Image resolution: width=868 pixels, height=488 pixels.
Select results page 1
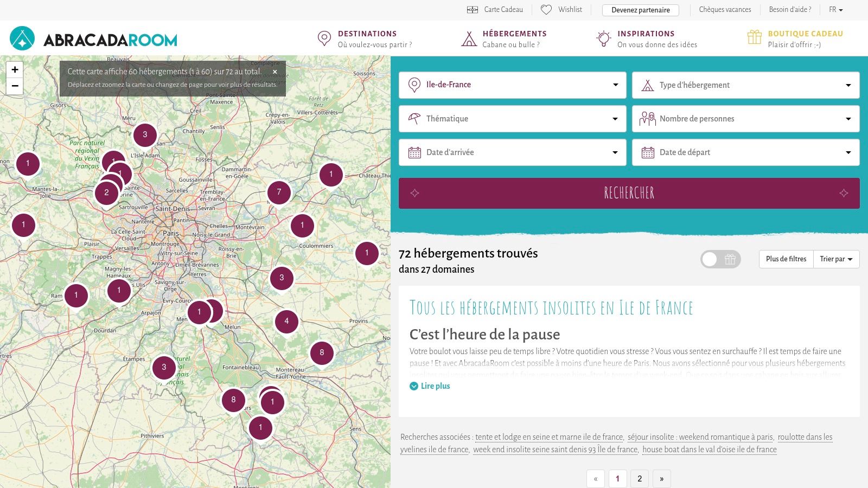point(617,479)
